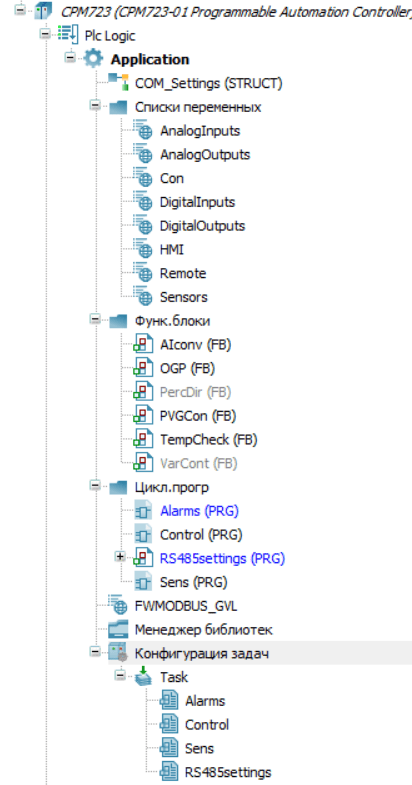Image resolution: width=412 pixels, height=785 pixels.
Task: Select the PVGCon (FB) item
Action: point(198,416)
